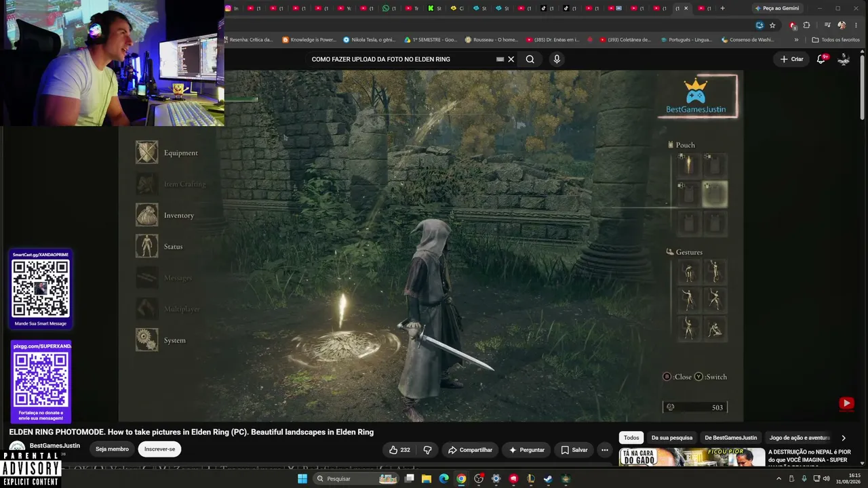868x488 pixels.
Task: Open Google Chrome from the taskbar
Action: [461, 479]
